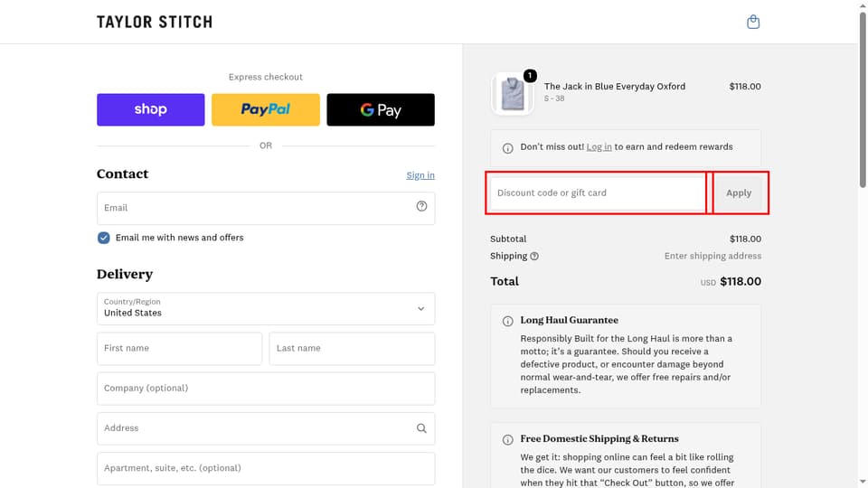Click the Free Domestic Shipping & Returns heading
The height and width of the screenshot is (488, 868).
tap(599, 439)
